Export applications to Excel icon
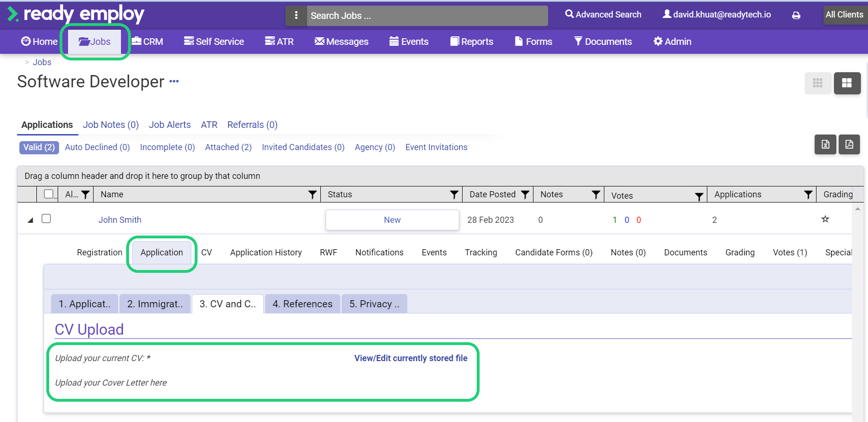 coord(825,144)
